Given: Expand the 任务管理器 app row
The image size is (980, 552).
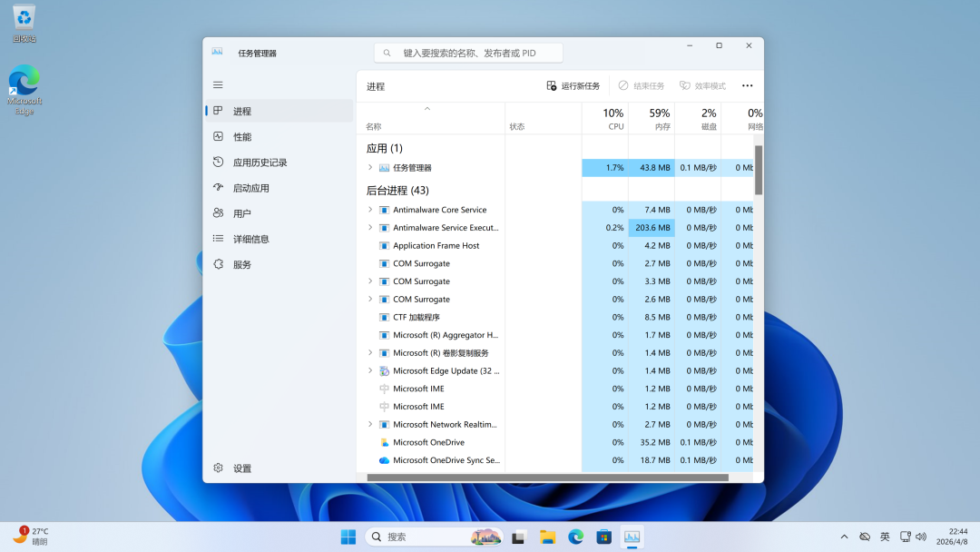Looking at the screenshot, I should [370, 168].
